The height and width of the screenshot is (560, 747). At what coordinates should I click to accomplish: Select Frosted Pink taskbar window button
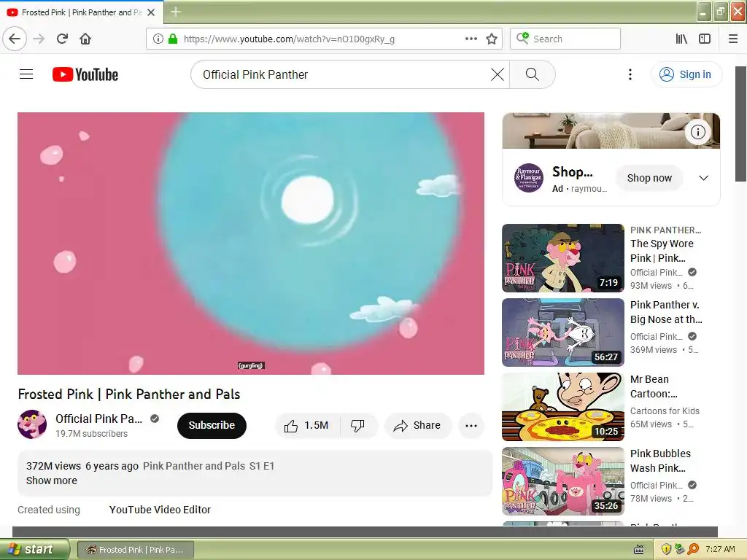tap(136, 550)
